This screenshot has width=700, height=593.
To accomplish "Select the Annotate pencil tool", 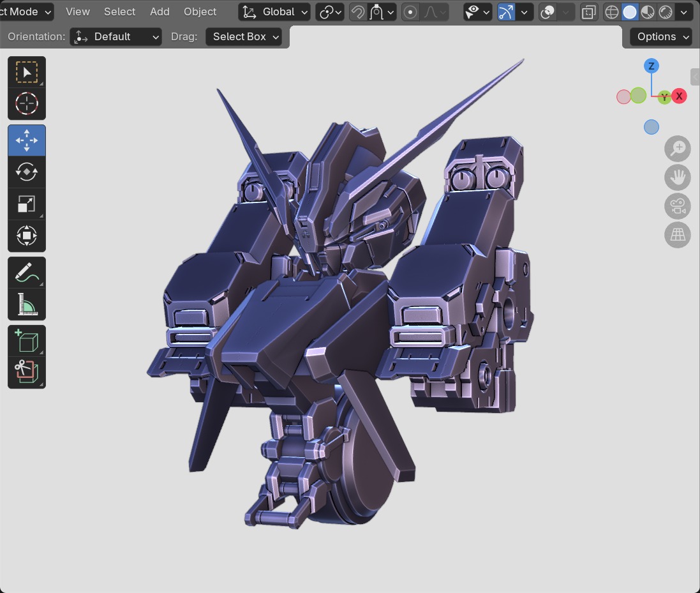I will coord(27,273).
